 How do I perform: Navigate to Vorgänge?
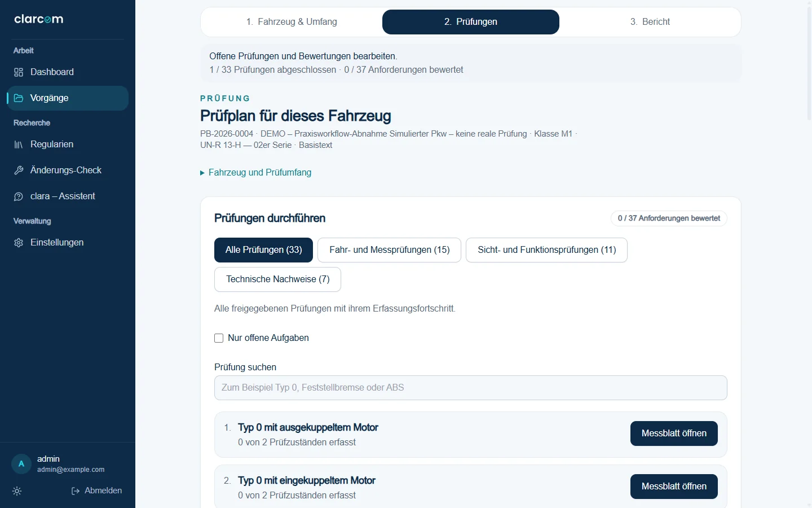(68, 98)
